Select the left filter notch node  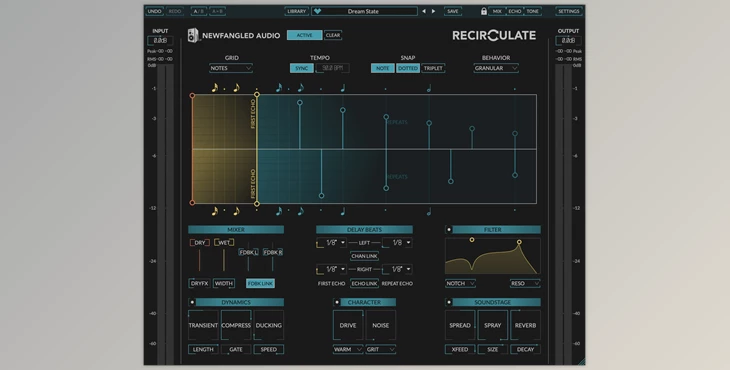[x=472, y=240]
